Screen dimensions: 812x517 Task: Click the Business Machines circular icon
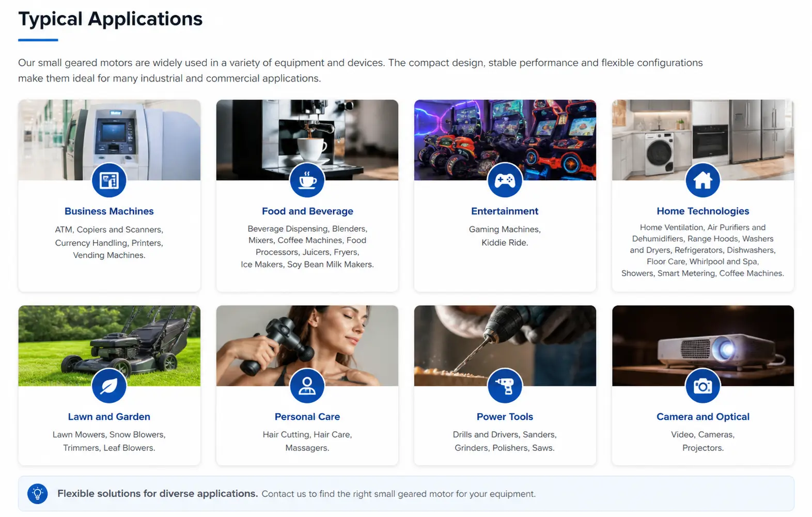point(109,180)
